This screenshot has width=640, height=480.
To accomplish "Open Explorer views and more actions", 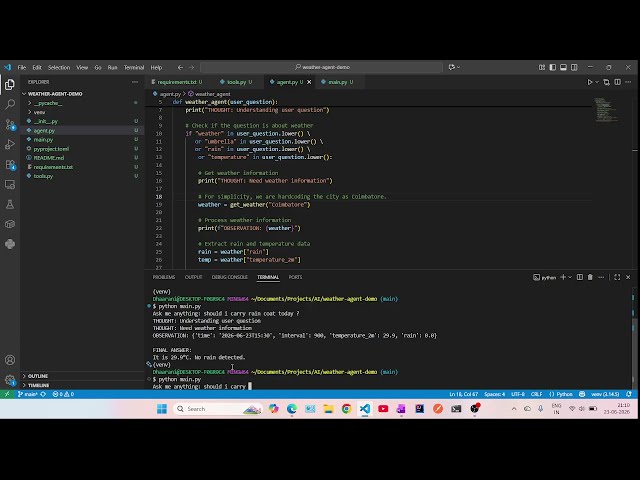I will point(135,82).
